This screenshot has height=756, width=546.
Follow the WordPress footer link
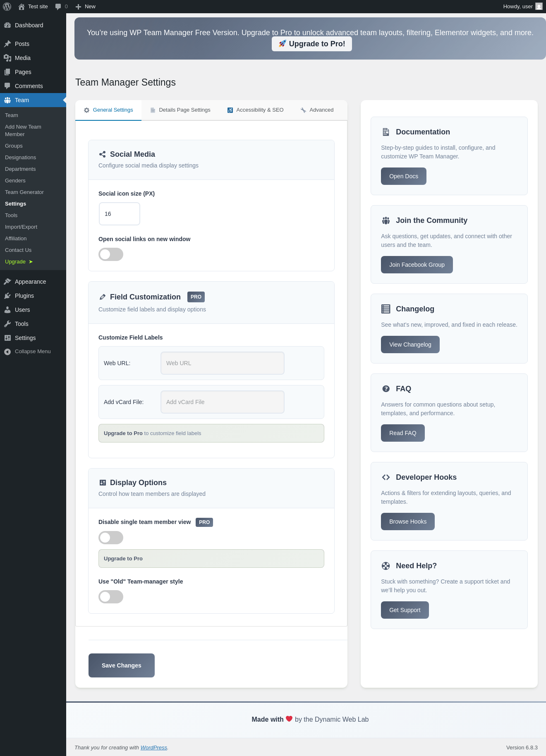[x=154, y=748]
